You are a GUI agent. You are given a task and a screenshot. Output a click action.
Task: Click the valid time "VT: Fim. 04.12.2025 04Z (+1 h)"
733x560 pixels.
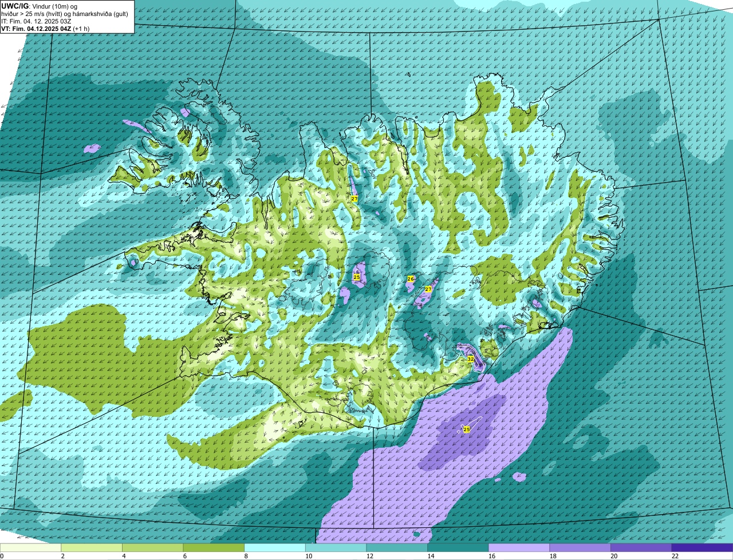tap(45, 29)
